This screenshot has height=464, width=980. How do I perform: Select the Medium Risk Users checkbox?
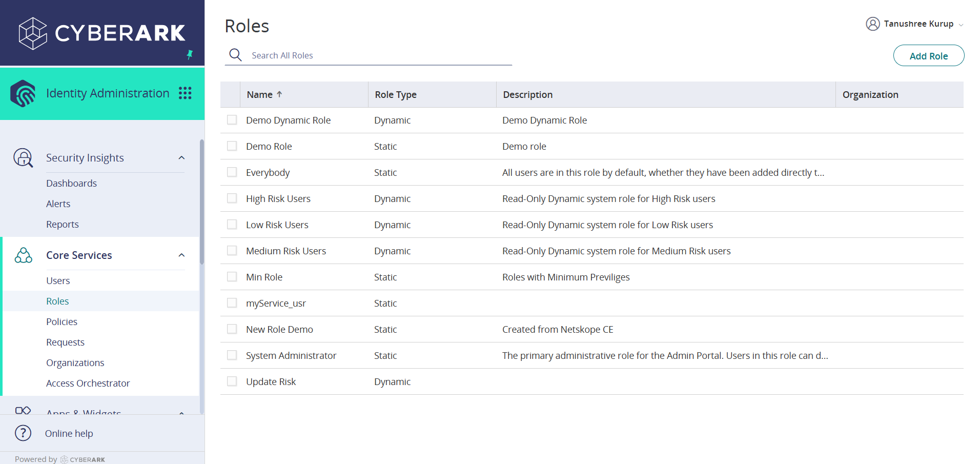click(x=232, y=251)
